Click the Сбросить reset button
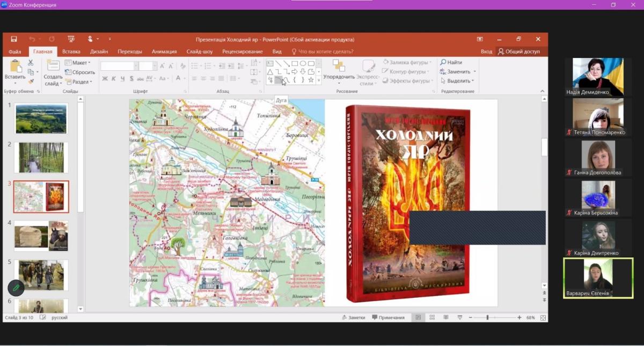The width and height of the screenshot is (644, 346). pyautogui.click(x=80, y=72)
